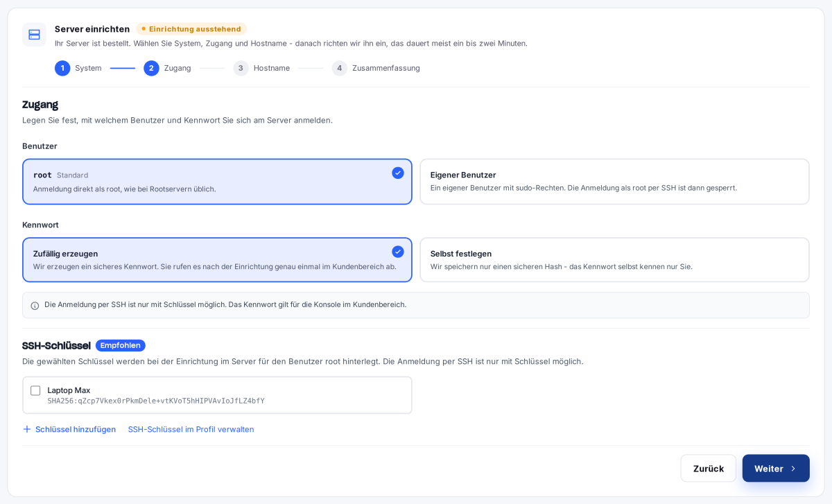Select the root standard user option
This screenshot has height=504, width=832.
tap(217, 182)
